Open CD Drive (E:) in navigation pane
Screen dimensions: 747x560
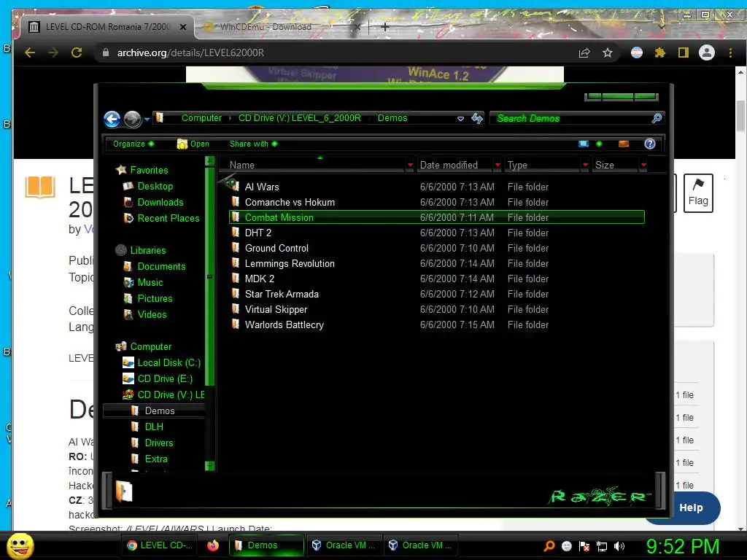(x=165, y=378)
